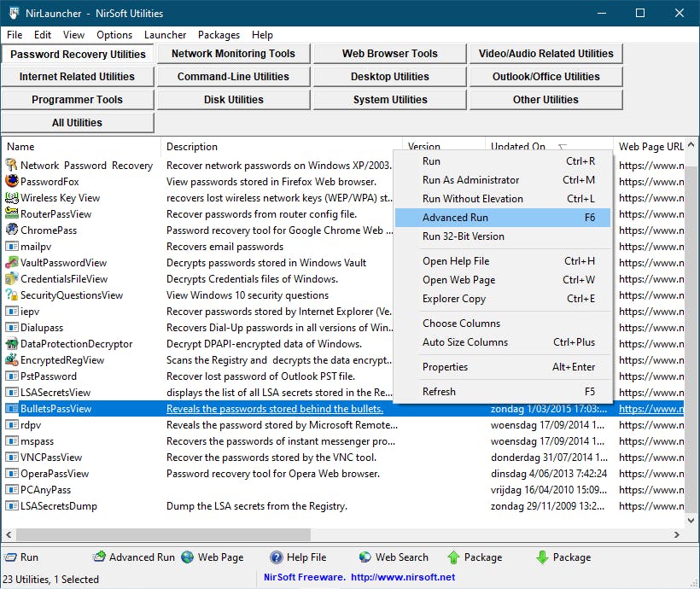This screenshot has width=700, height=589.
Task: Choose Run in the context menu
Action: click(x=503, y=161)
